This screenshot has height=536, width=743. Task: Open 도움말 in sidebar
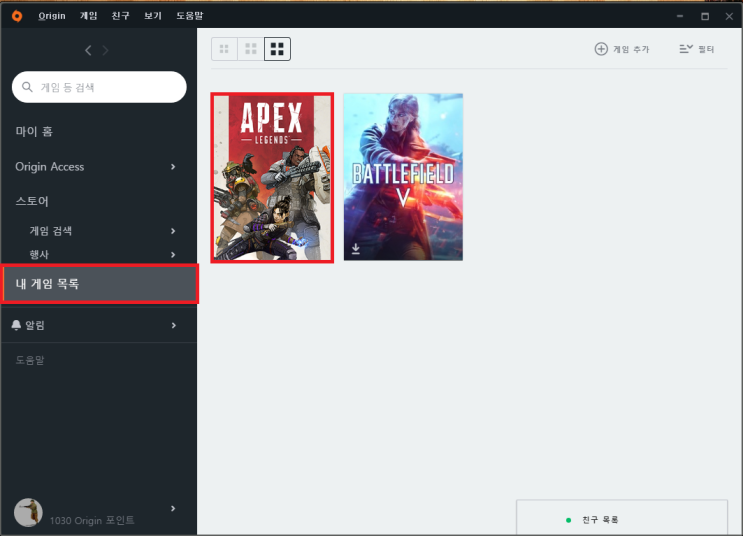pos(29,360)
